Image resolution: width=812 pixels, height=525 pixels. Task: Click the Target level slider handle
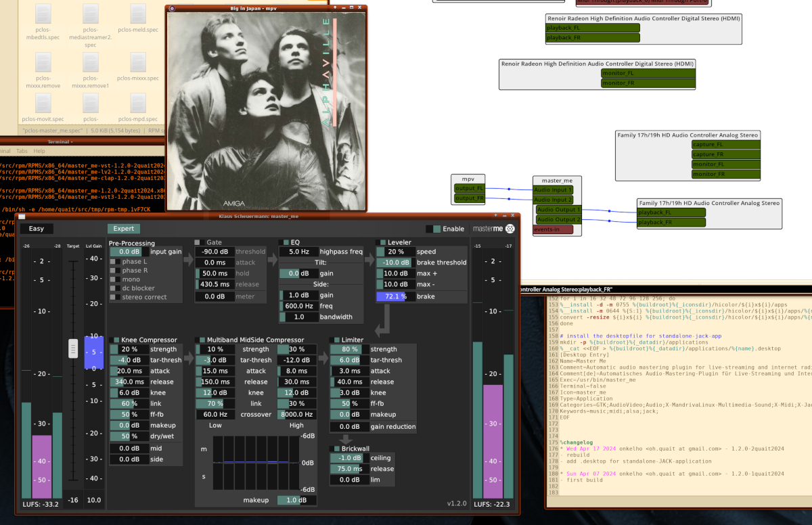(73, 348)
